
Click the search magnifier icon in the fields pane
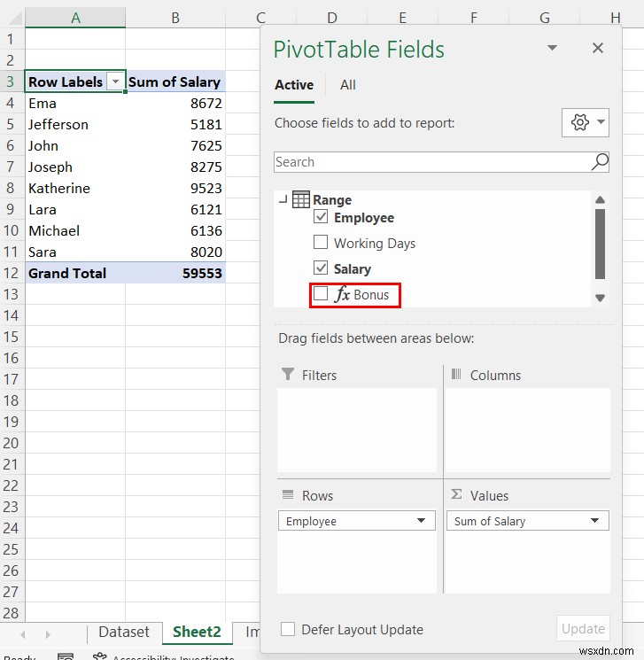pos(600,161)
